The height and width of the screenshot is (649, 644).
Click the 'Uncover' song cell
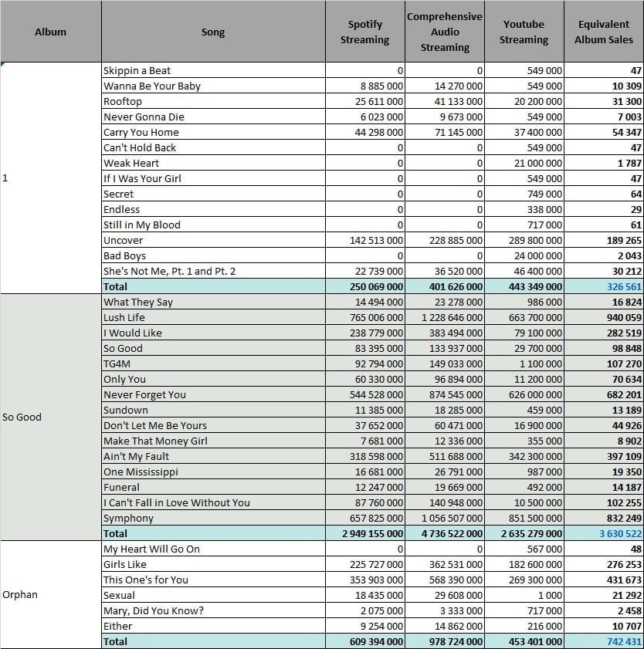213,240
